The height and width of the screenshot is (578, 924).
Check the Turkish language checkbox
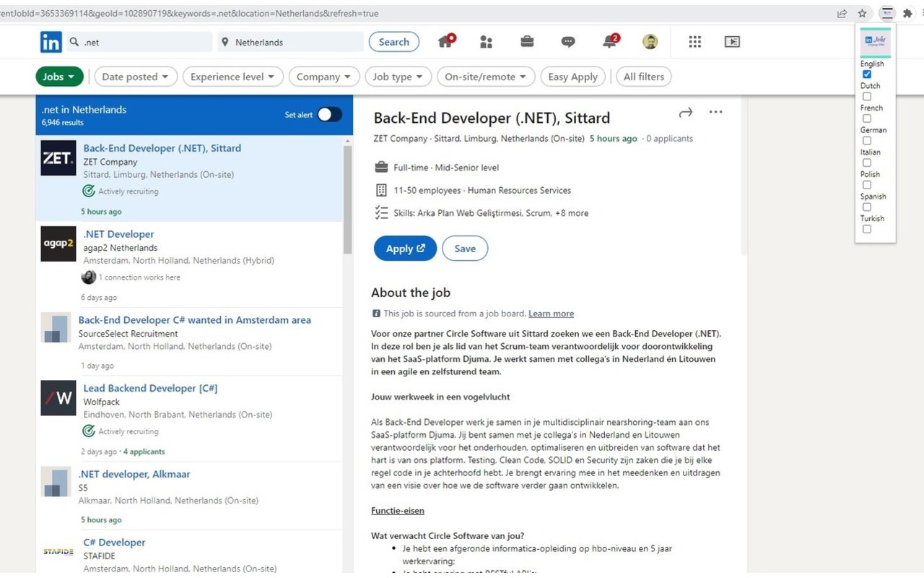click(867, 229)
